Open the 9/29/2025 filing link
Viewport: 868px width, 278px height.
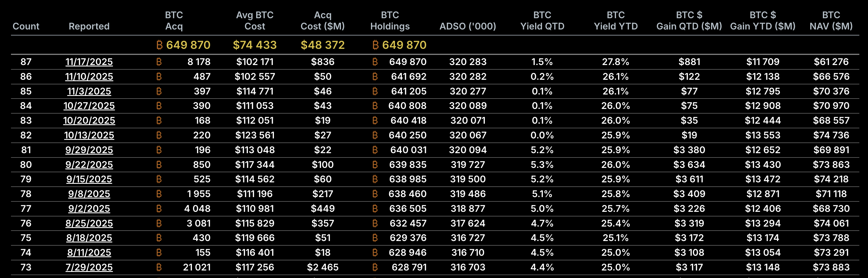89,150
